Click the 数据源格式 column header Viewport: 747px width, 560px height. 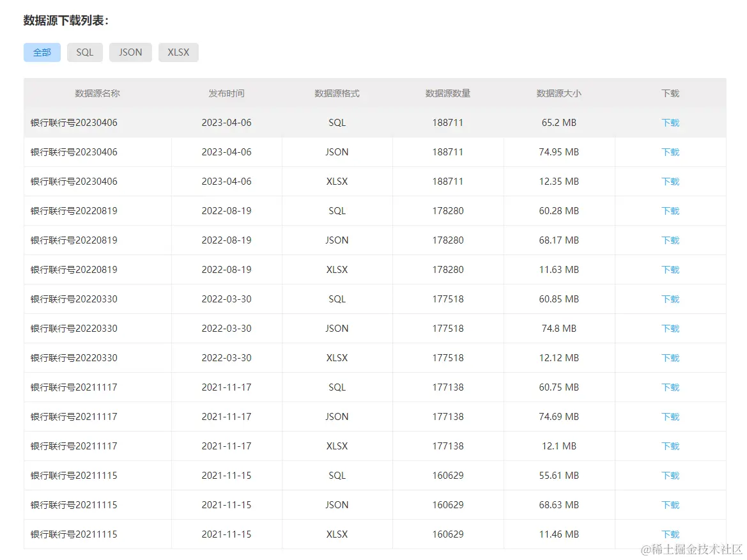337,93
